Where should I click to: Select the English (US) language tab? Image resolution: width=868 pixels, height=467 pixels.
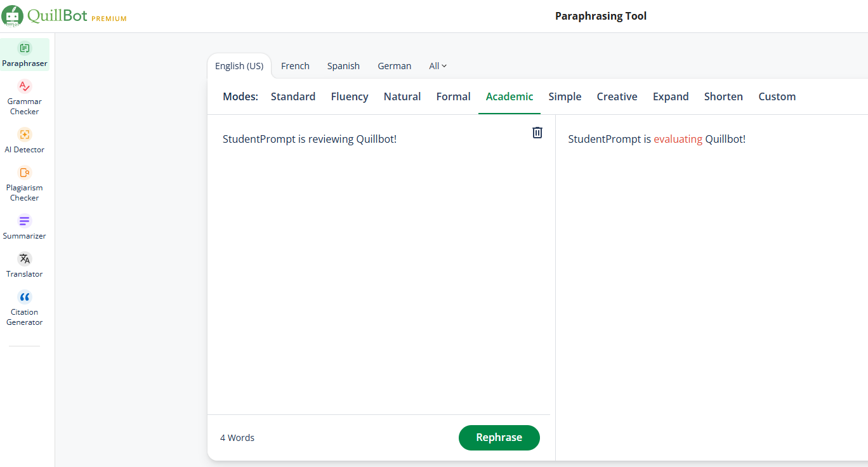pyautogui.click(x=239, y=66)
